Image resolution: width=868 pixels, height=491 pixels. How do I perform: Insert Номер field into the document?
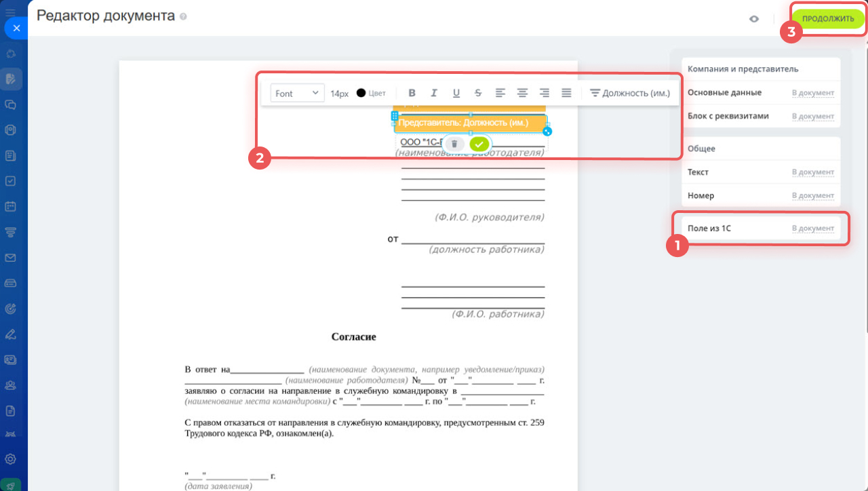[x=813, y=197]
